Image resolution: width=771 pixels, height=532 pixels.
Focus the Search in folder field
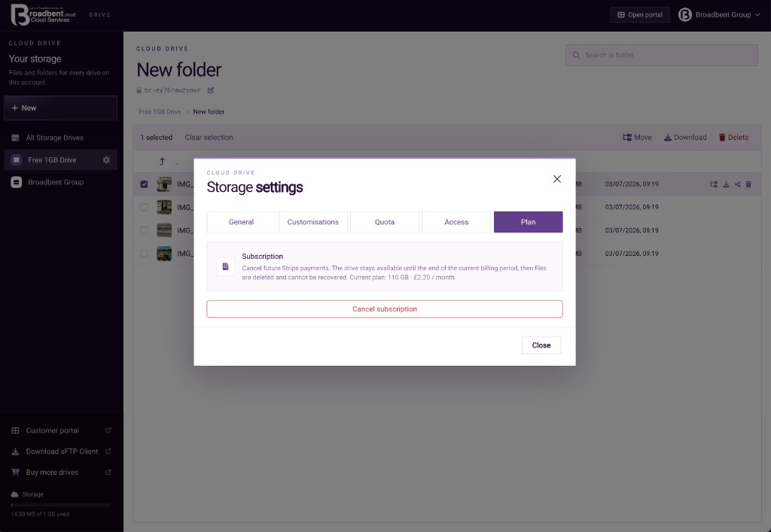661,55
